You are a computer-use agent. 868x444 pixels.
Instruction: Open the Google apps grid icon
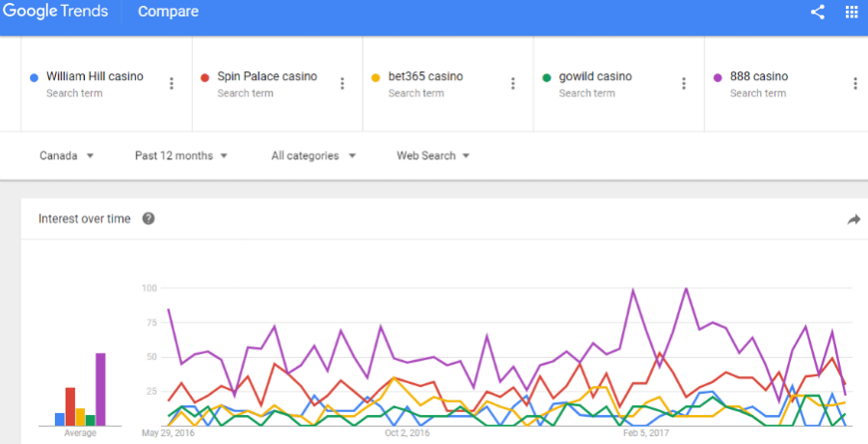(852, 12)
